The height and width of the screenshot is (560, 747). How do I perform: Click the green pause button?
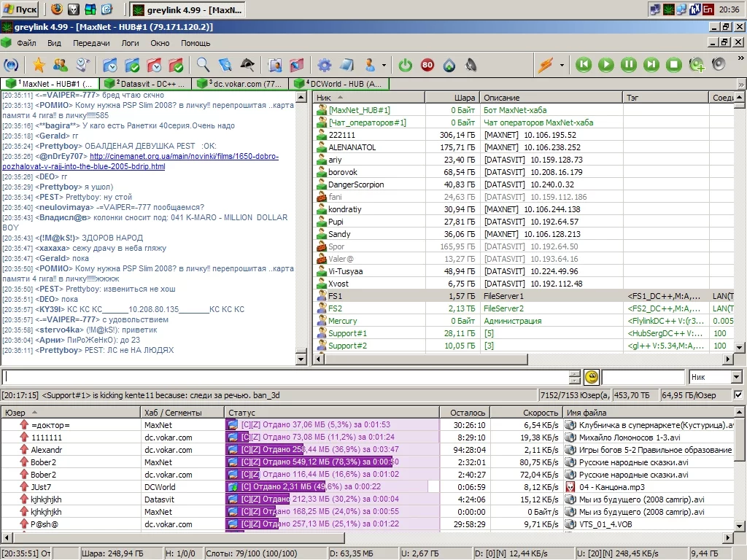628,65
